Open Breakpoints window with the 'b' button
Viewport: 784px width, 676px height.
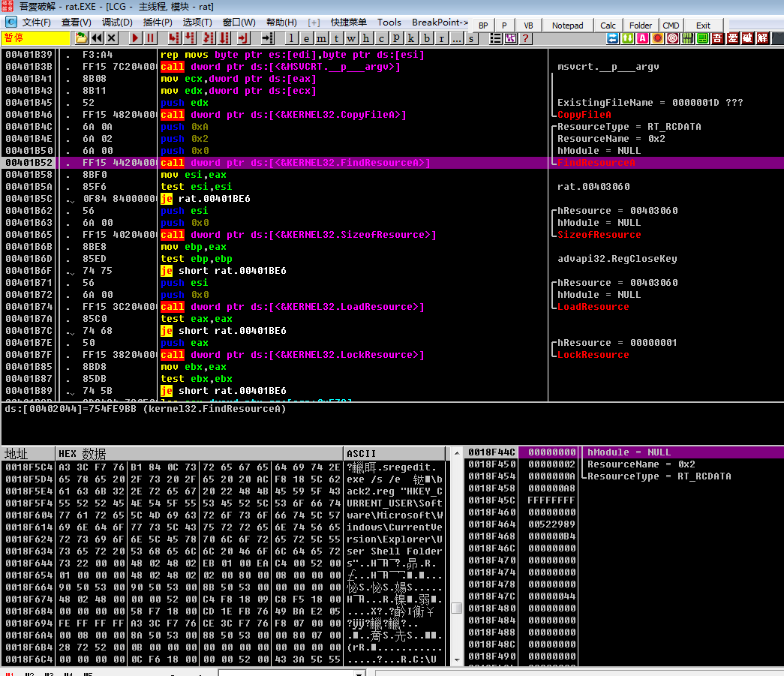pos(426,38)
